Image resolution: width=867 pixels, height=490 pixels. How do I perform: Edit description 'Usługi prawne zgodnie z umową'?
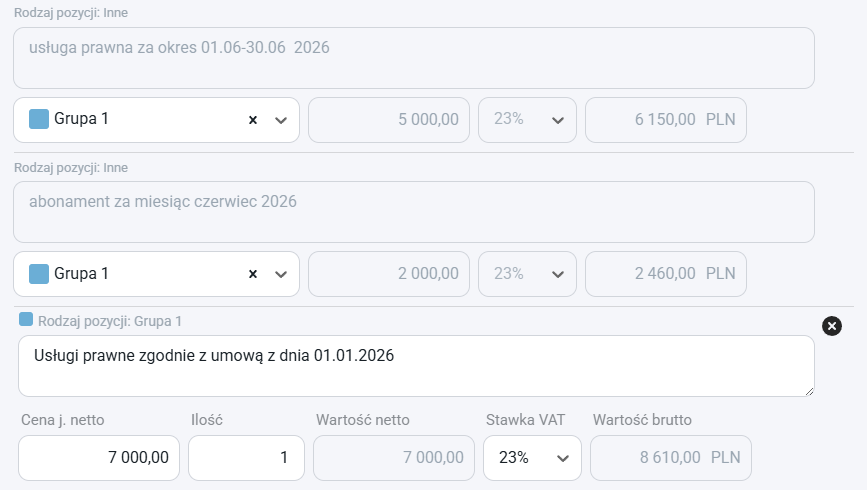click(416, 366)
